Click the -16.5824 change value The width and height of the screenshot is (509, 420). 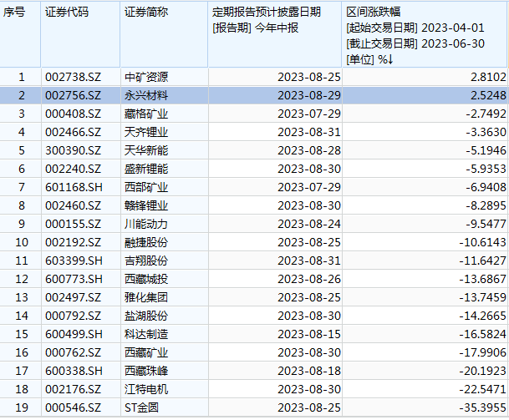point(483,334)
